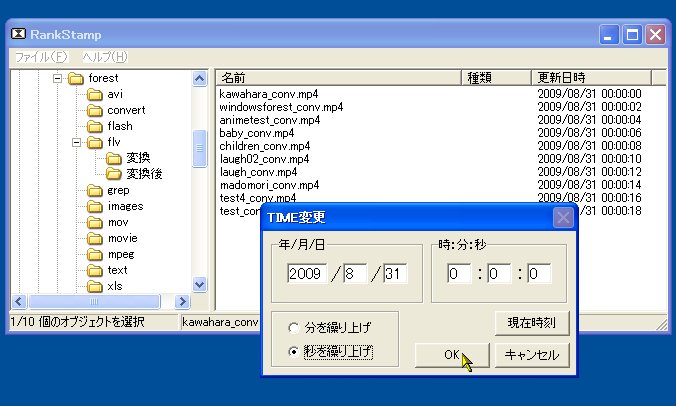Select the grep folder icon
Image resolution: width=676 pixels, height=406 pixels.
point(95,191)
